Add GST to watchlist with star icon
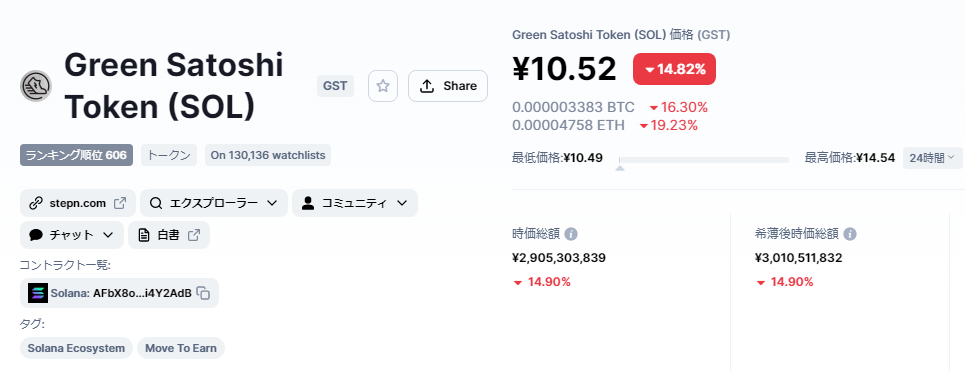 [x=383, y=86]
